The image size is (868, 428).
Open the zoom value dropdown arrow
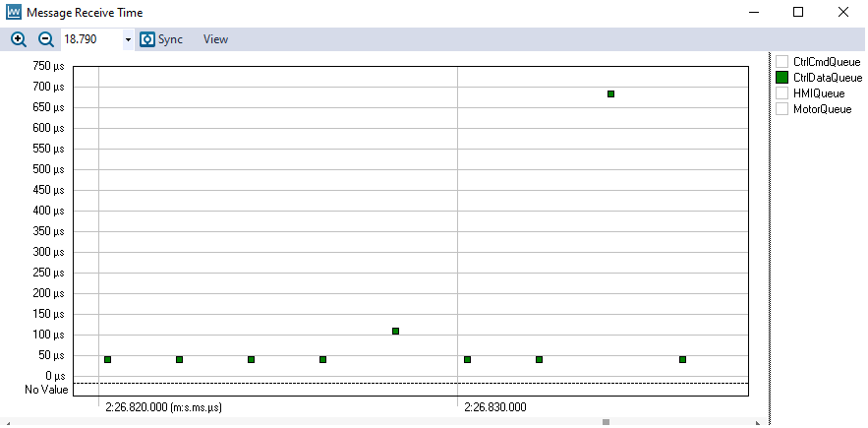tap(129, 40)
